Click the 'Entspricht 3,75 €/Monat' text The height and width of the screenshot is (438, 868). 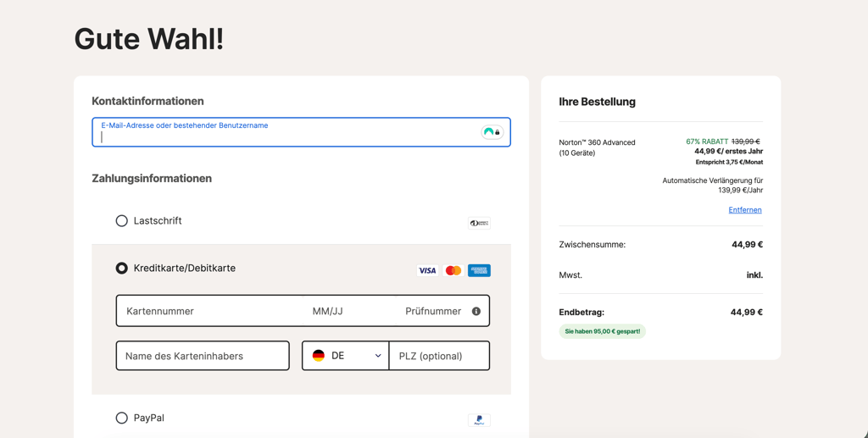(x=729, y=162)
